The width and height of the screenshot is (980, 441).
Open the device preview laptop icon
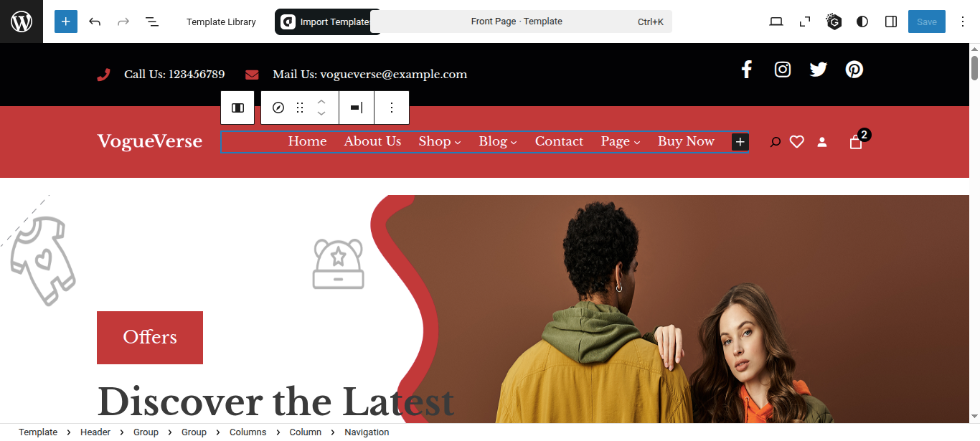pyautogui.click(x=776, y=22)
